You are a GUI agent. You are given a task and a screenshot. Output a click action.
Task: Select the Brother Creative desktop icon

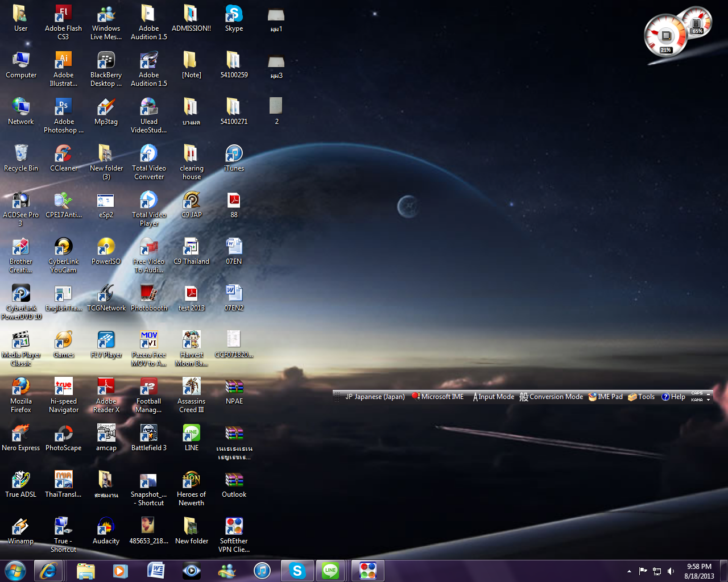pyautogui.click(x=21, y=255)
